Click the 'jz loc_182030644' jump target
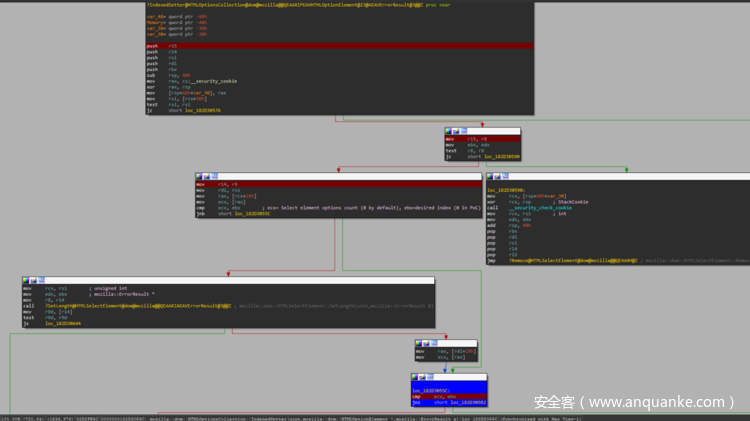Image resolution: width=750 pixels, height=421 pixels. (x=60, y=324)
